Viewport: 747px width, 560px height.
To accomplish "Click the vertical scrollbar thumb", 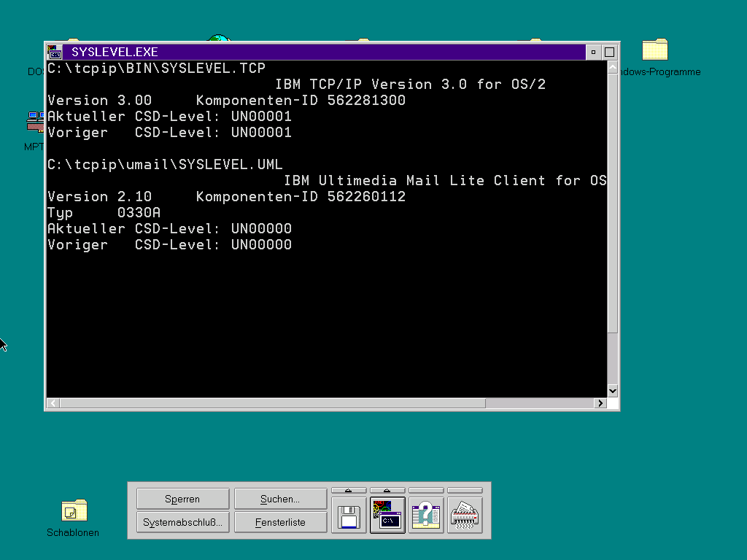I will click(x=613, y=203).
